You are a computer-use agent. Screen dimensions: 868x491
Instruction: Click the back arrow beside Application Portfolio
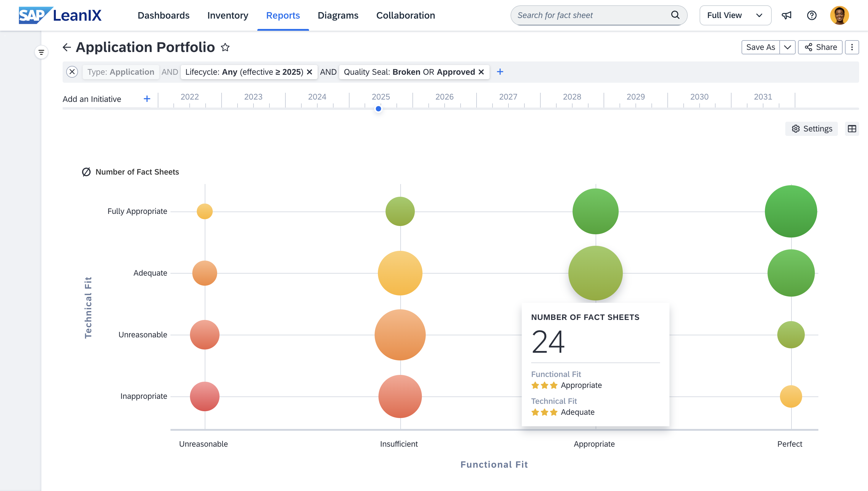click(x=67, y=47)
